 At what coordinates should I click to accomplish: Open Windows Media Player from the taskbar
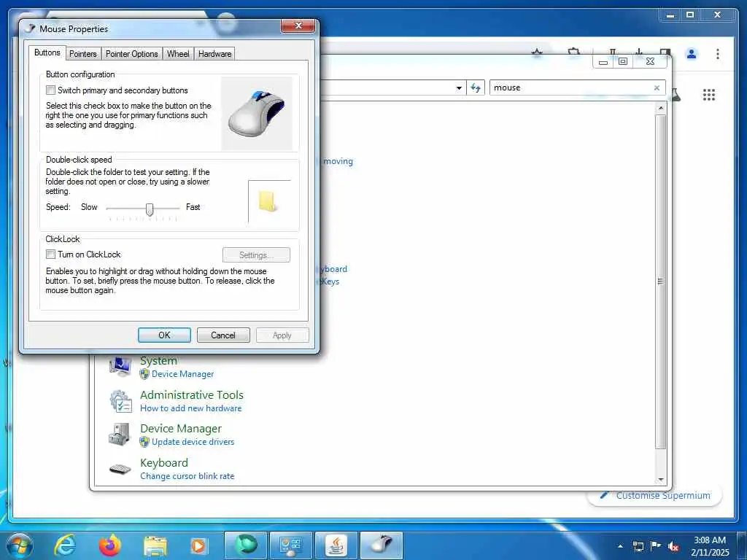198,545
